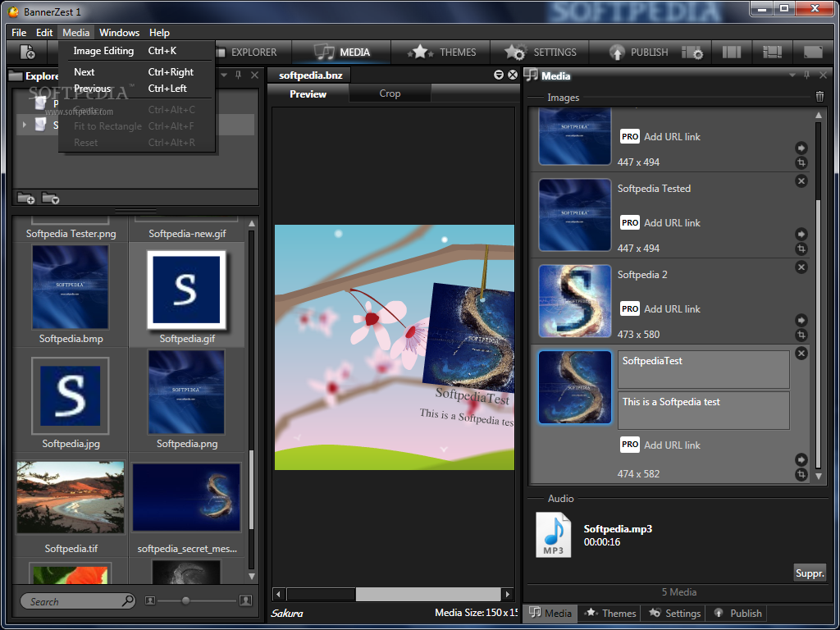Choose Next in the Media menu
Screen dimensions: 840x630
pyautogui.click(x=137, y=72)
